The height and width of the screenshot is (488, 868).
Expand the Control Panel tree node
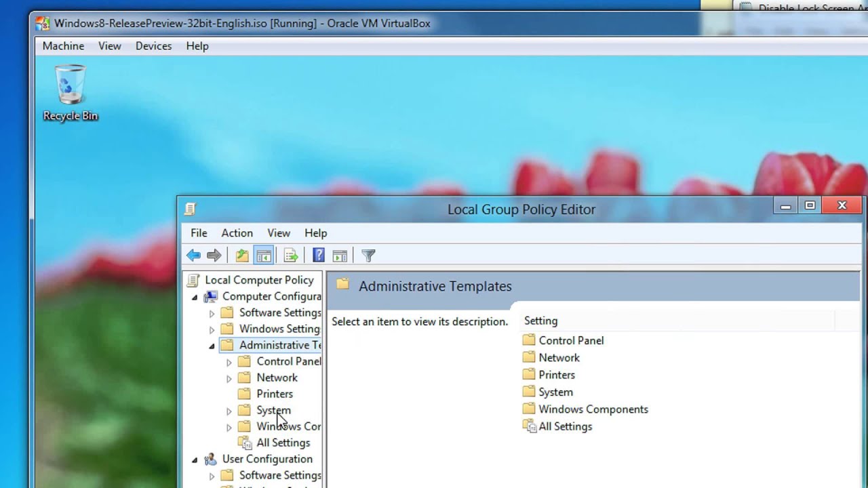point(229,362)
